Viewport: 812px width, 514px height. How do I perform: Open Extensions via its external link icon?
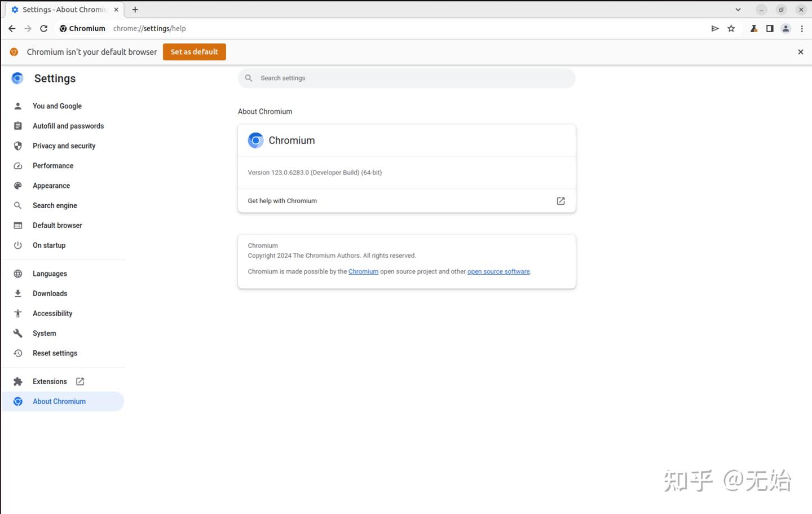(x=80, y=381)
